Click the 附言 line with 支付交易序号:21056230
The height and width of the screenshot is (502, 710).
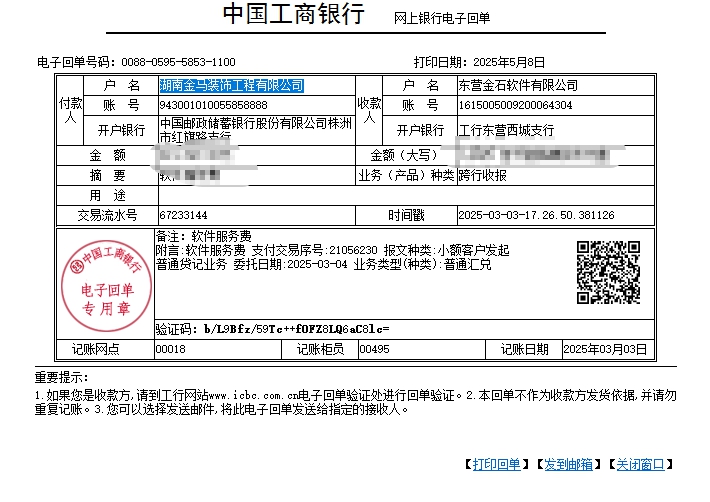[x=332, y=250]
